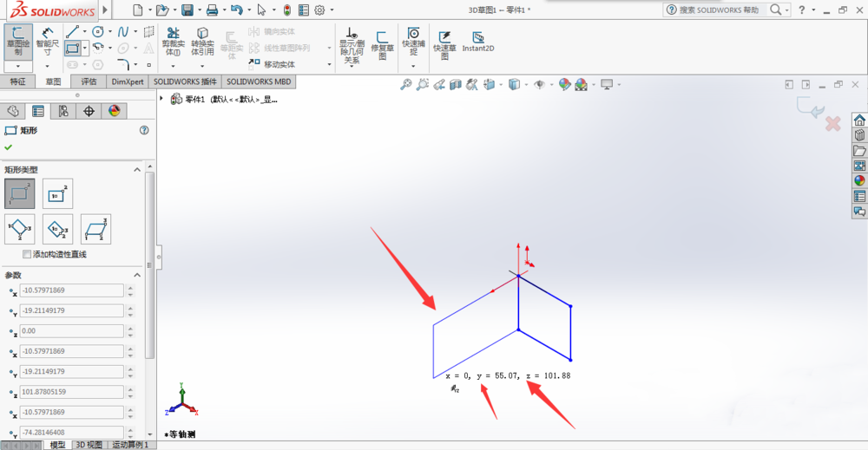Toggle the Instant2D tool
This screenshot has width=868, height=450.
[x=478, y=42]
